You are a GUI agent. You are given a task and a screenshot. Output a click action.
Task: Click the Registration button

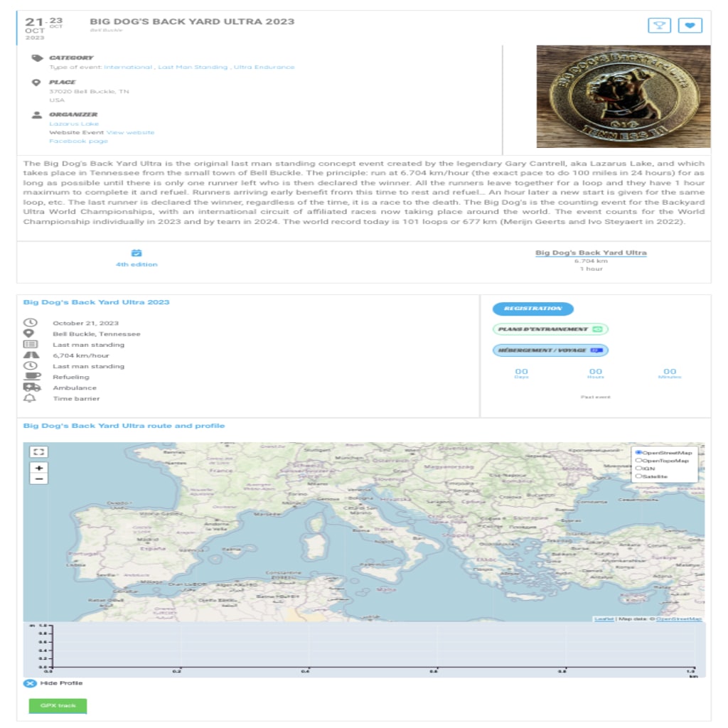(x=533, y=309)
